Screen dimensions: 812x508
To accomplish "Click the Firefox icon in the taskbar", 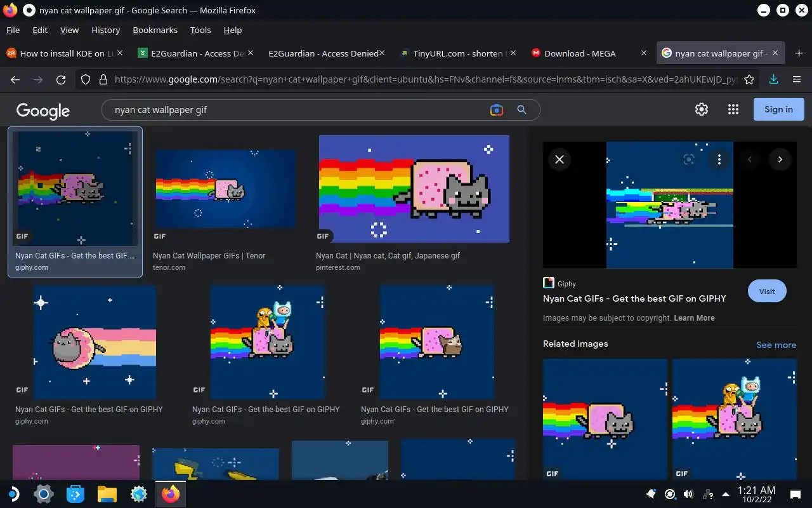I will [171, 493].
